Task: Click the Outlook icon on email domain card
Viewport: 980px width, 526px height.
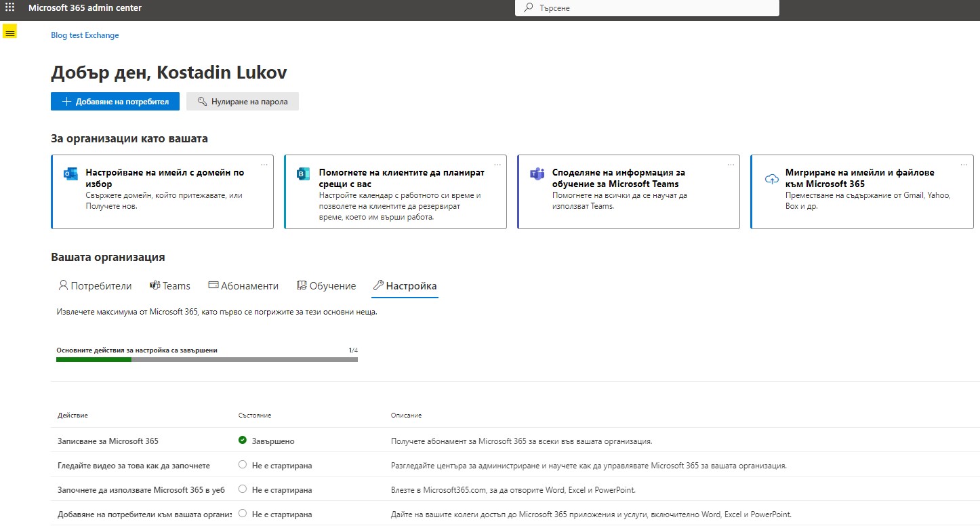Action: 70,174
